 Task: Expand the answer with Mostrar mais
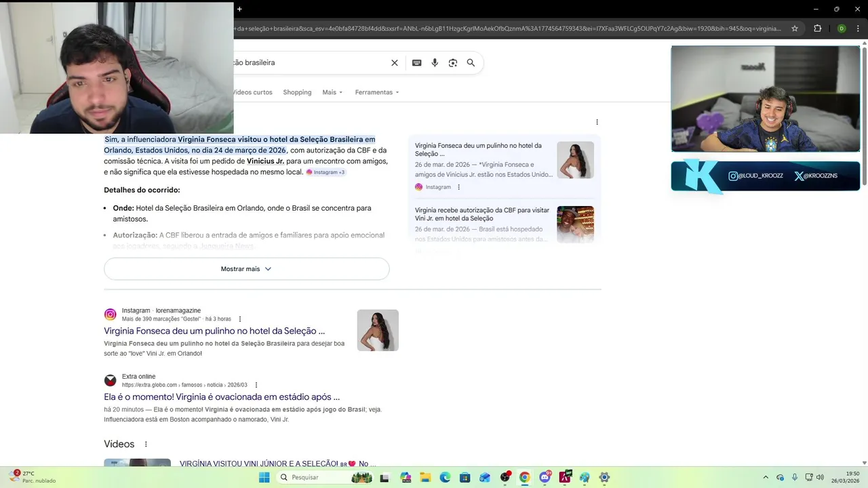coord(246,269)
